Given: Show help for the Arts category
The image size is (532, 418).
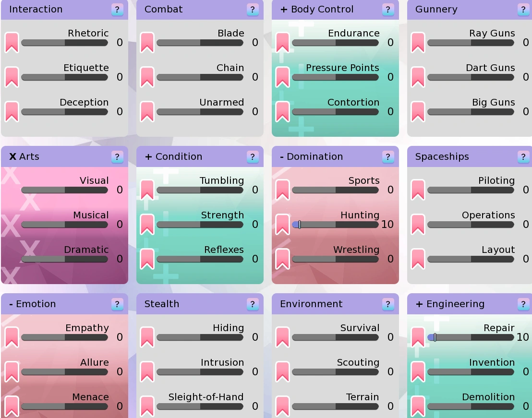Looking at the screenshot, I should tap(117, 157).
